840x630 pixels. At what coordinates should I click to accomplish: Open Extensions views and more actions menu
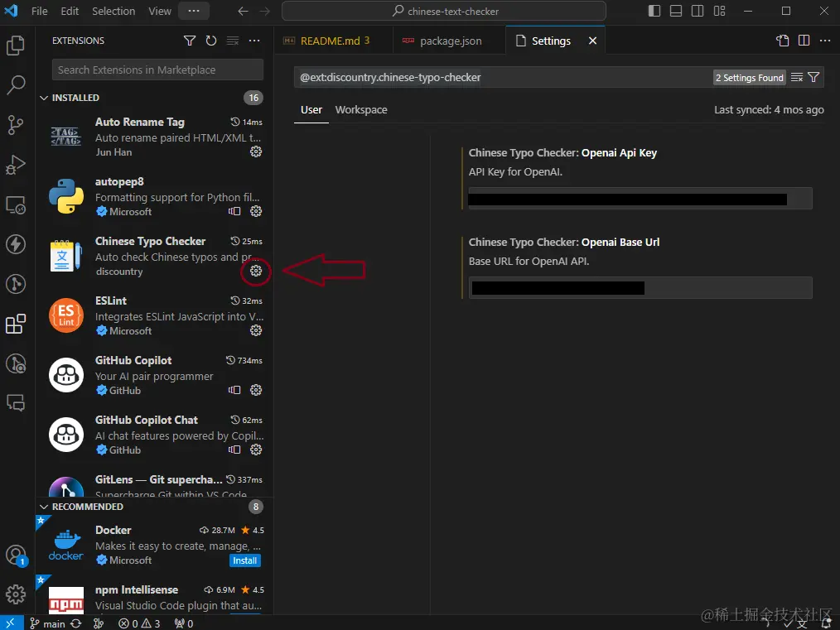254,41
